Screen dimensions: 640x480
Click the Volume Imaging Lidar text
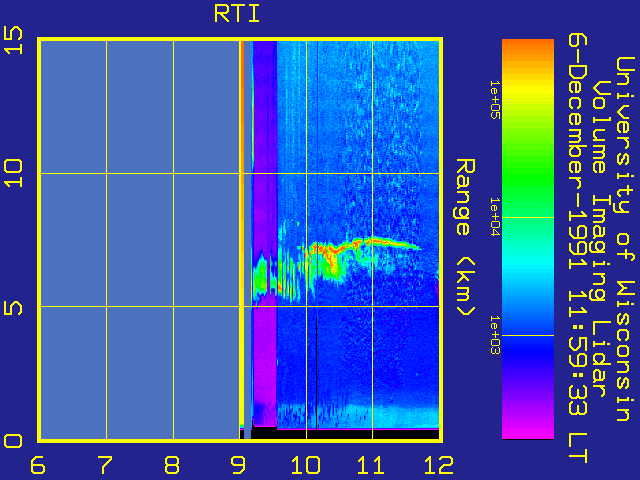coord(601,238)
